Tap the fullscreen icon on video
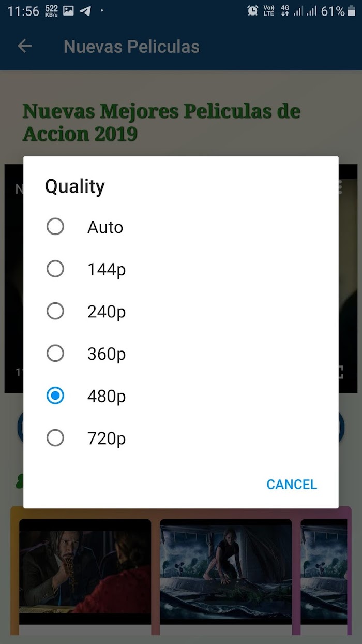 coord(340,372)
